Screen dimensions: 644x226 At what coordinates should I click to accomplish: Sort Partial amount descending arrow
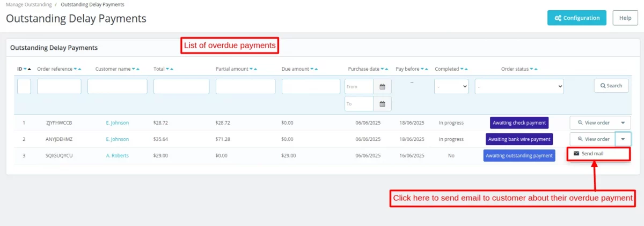251,69
